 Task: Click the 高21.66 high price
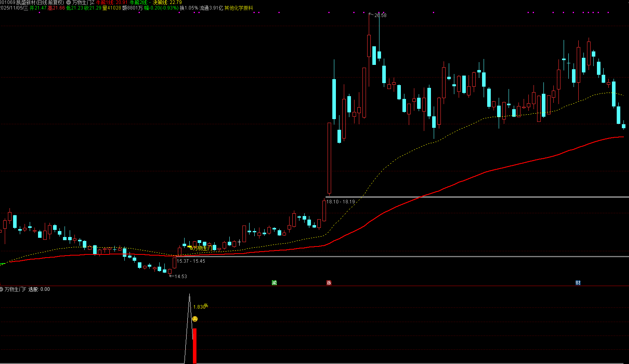point(56,8)
